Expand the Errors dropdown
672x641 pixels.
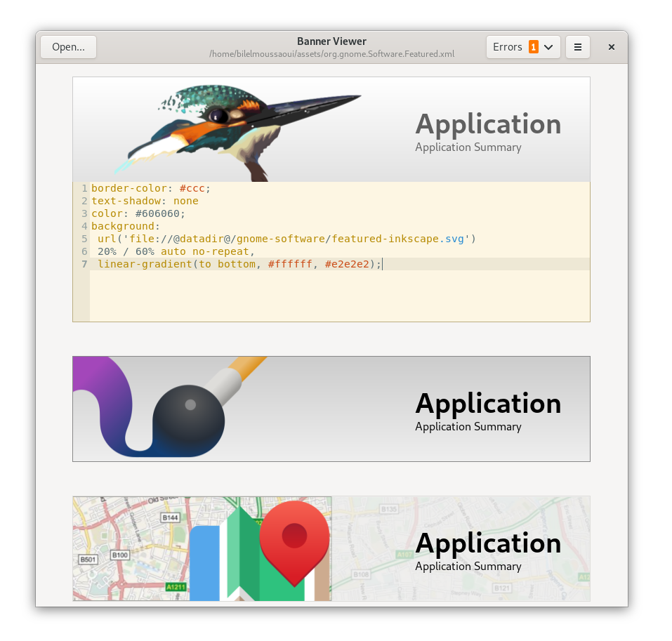(x=523, y=47)
